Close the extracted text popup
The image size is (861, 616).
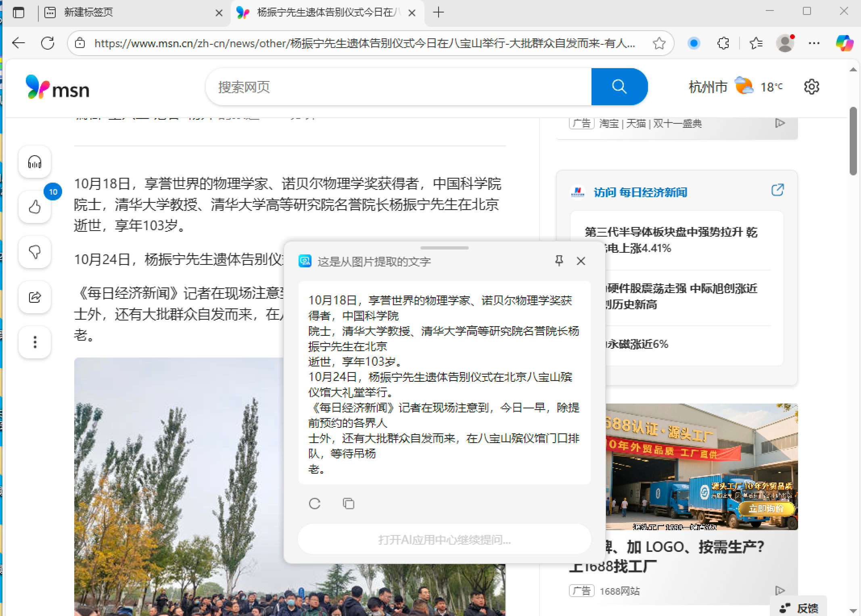click(x=581, y=261)
